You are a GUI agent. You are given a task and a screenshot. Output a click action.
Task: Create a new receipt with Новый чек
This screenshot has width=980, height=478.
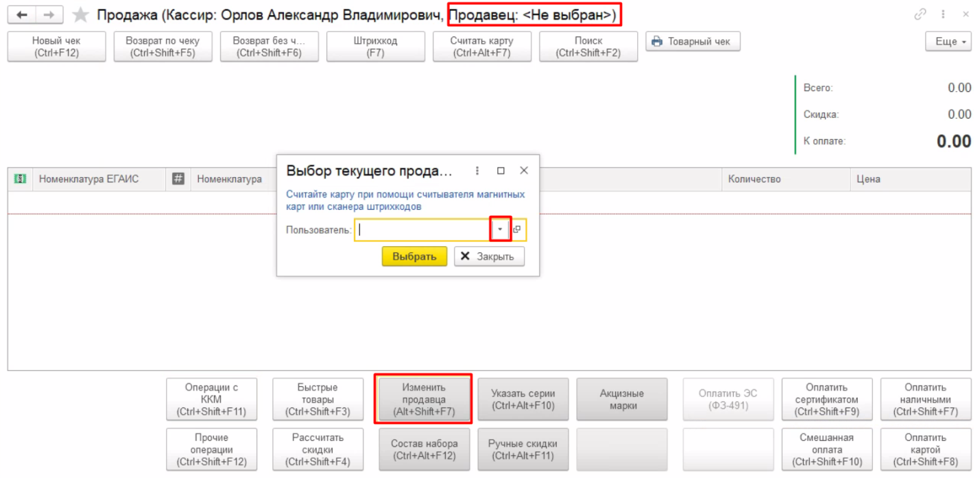click(56, 47)
